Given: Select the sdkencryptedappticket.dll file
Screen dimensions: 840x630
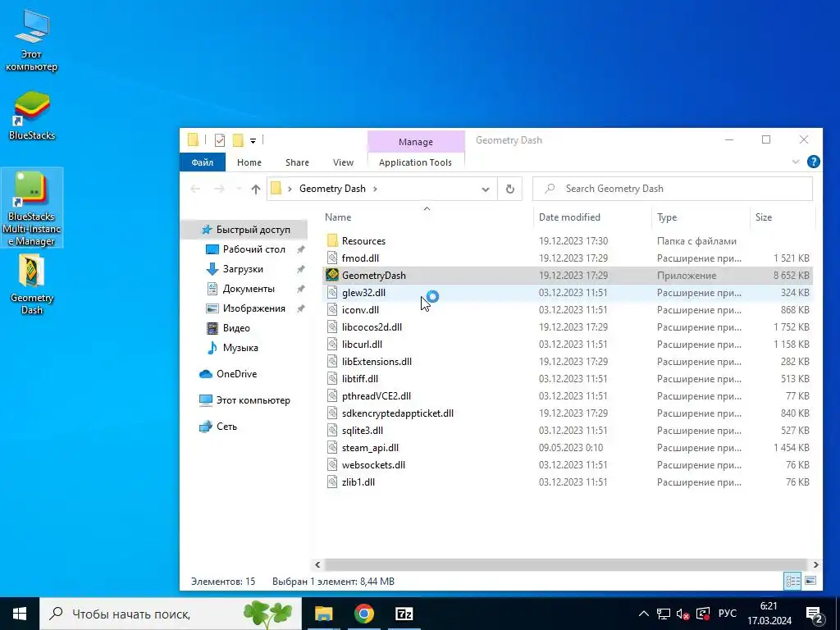Looking at the screenshot, I should coord(398,413).
